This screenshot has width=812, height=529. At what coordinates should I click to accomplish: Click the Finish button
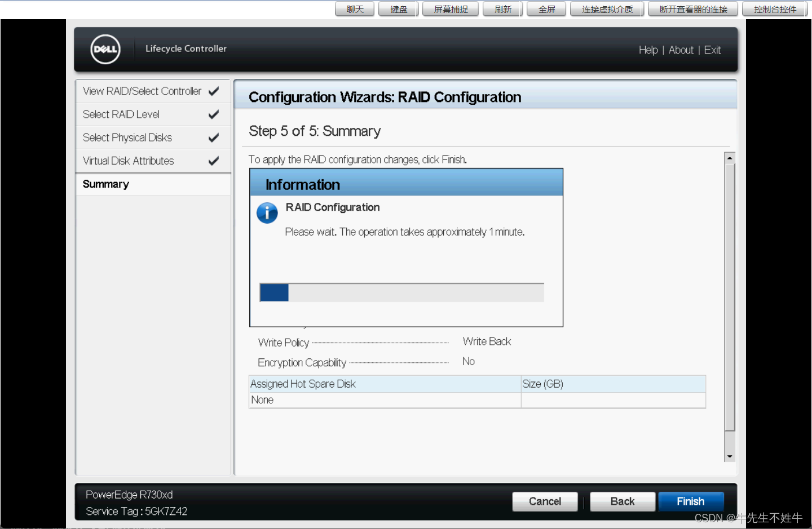tap(691, 501)
